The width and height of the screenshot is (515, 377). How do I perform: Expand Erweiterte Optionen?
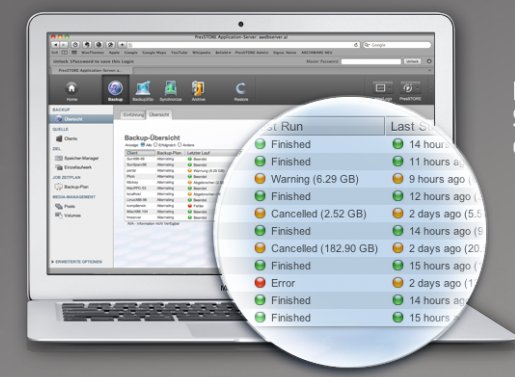click(x=77, y=262)
